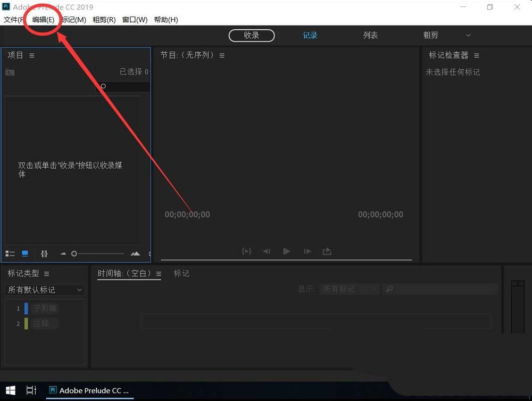The image size is (532, 401).
Task: Switch to thumbnail view in project panel
Action: (24, 253)
